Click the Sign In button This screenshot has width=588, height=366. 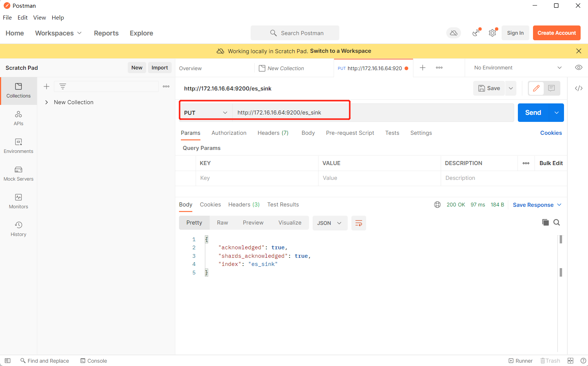tap(515, 33)
